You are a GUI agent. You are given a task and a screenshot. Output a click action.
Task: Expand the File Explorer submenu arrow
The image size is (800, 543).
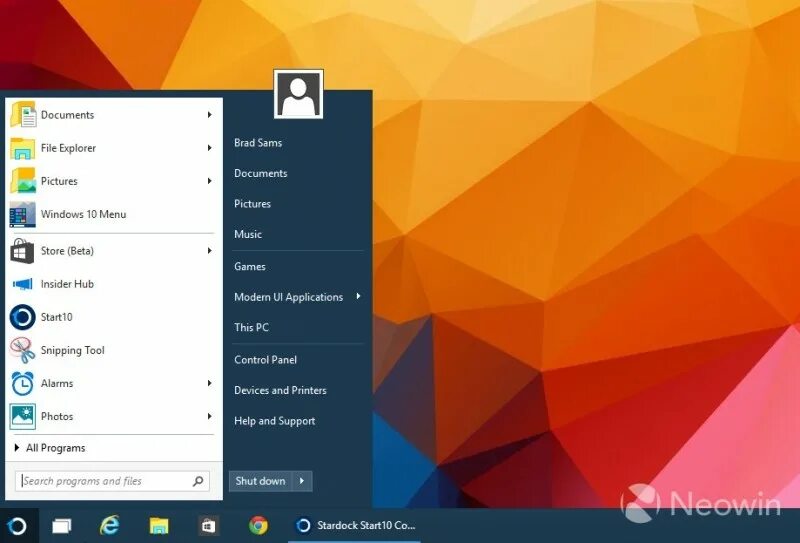[x=209, y=148]
